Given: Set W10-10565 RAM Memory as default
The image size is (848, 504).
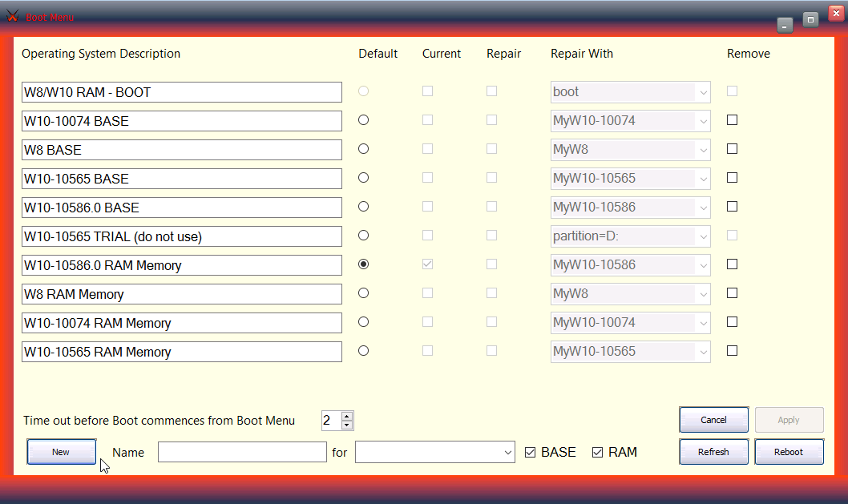Looking at the screenshot, I should 363,350.
